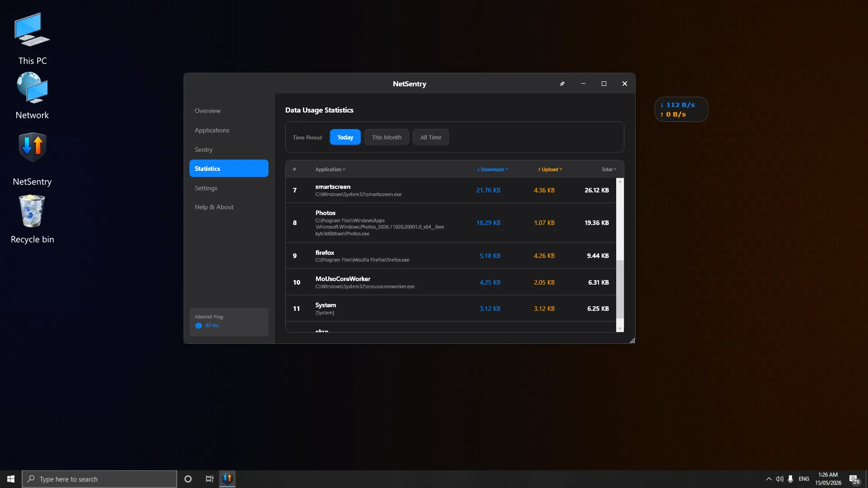The width and height of the screenshot is (868, 488).
Task: Select the smartscreen application row
Action: pyautogui.click(x=451, y=190)
